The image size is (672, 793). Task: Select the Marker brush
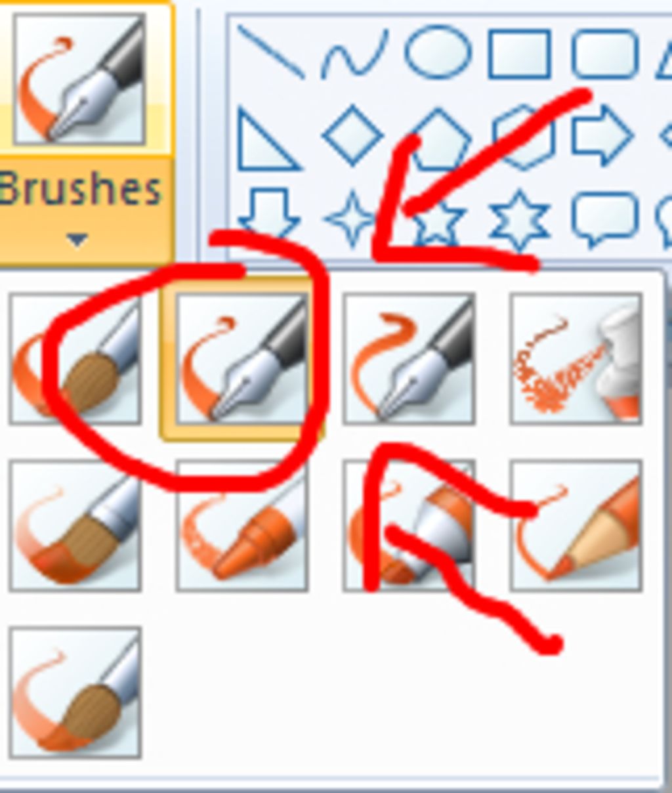(x=408, y=525)
